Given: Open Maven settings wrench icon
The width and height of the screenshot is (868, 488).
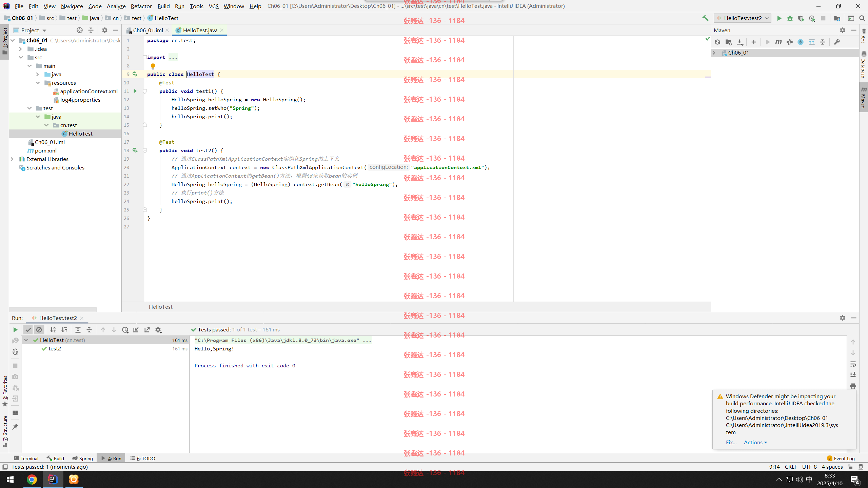Looking at the screenshot, I should (837, 42).
